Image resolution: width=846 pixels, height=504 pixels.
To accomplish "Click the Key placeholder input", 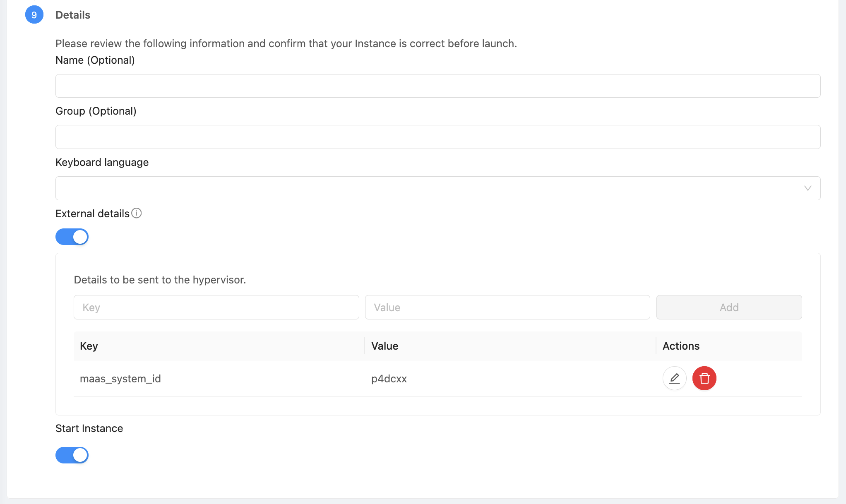I will click(216, 307).
